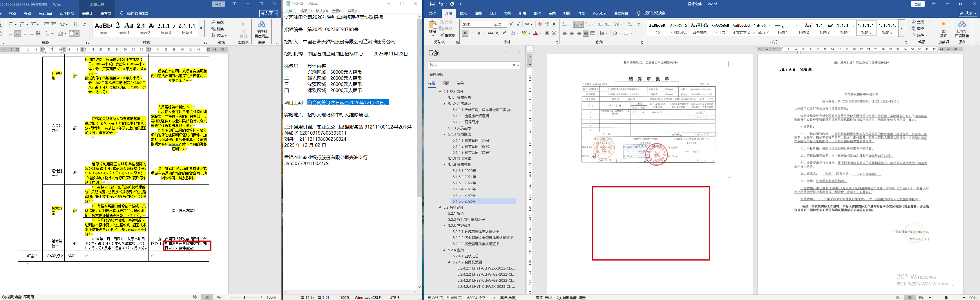Toggle center alignment in left Word window
Image resolution: width=980 pixels, height=300 pixels.
[17, 33]
